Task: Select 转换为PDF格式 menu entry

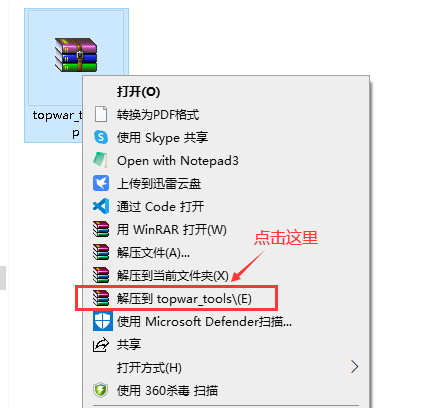Action: pyautogui.click(x=226, y=114)
